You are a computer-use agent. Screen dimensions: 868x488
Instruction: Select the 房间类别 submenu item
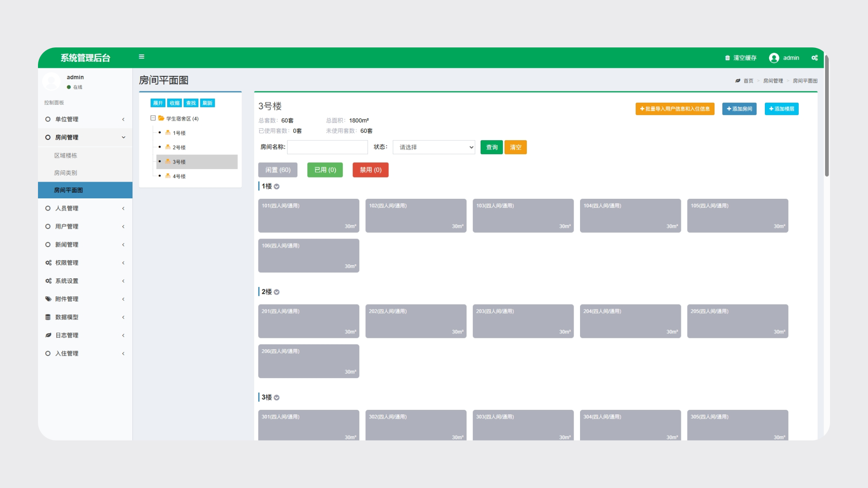[x=66, y=173]
